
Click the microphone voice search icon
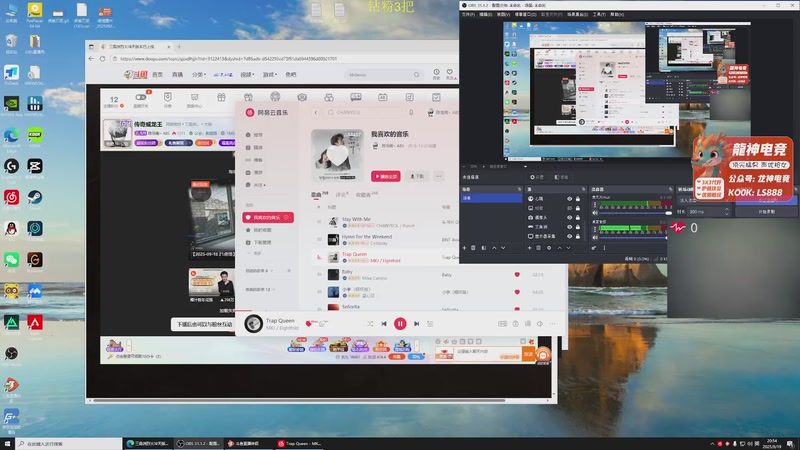[411, 112]
